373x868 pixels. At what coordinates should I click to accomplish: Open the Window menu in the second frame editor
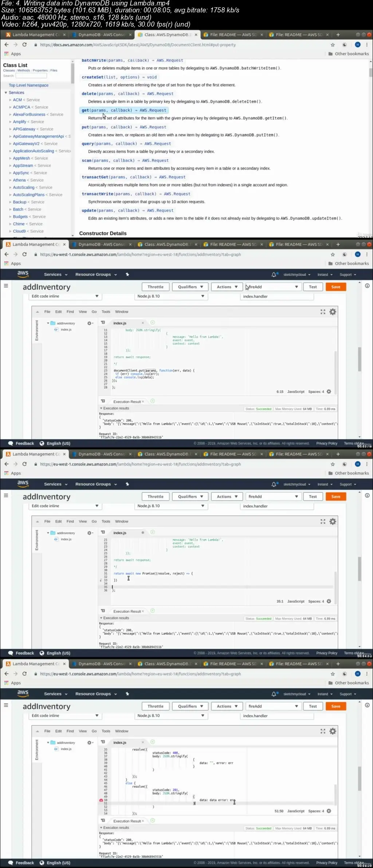tap(122, 312)
